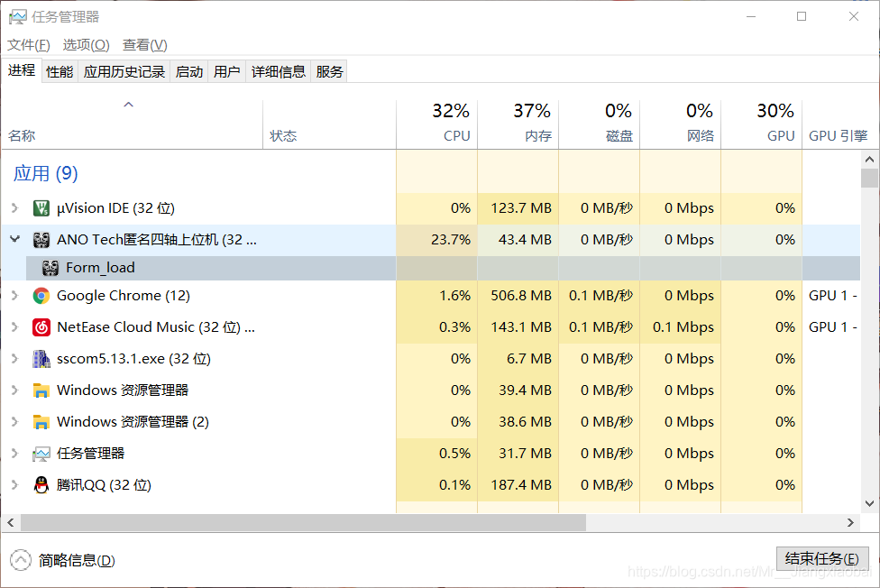
Task: Click the vertical scrollbar down arrow
Action: click(x=869, y=503)
